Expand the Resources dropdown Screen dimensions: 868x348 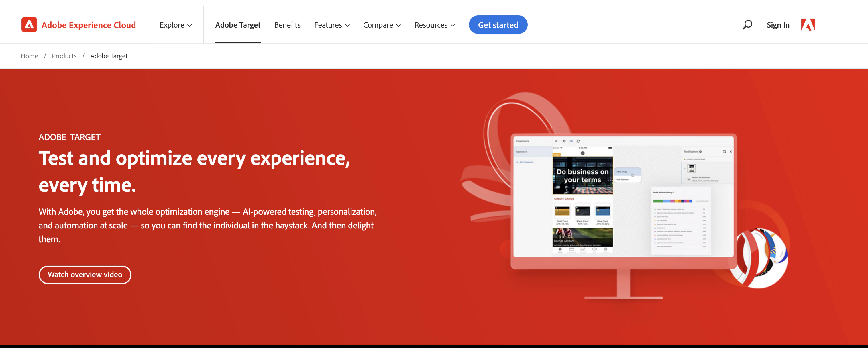tap(435, 25)
